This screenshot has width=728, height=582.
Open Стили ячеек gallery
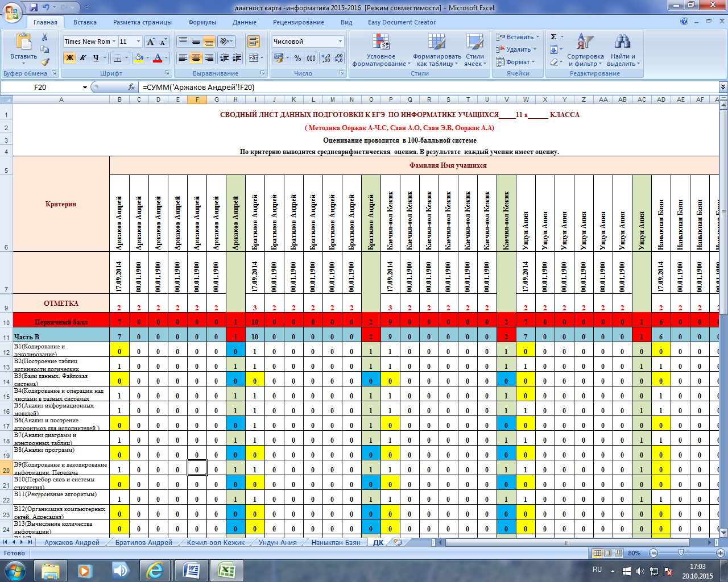pos(475,50)
